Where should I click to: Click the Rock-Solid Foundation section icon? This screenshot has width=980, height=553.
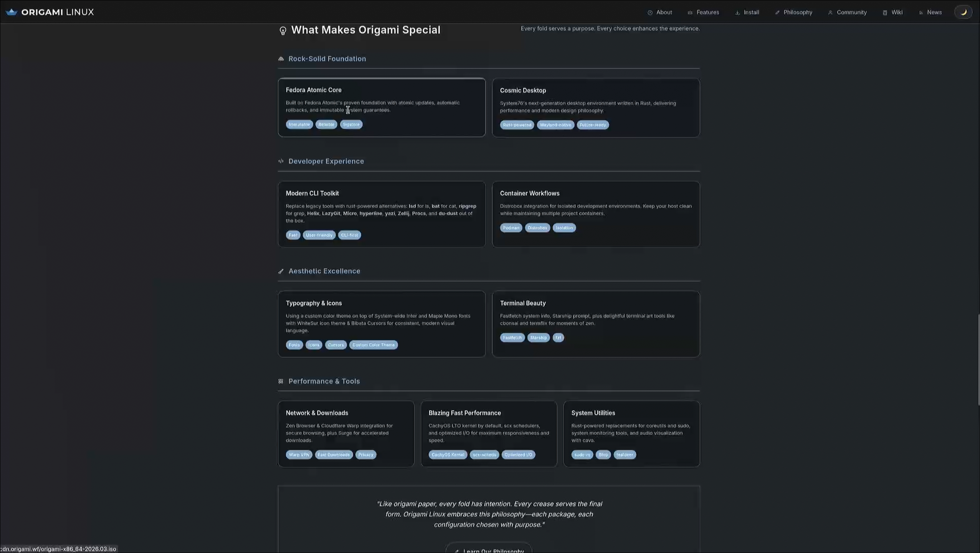point(281,59)
